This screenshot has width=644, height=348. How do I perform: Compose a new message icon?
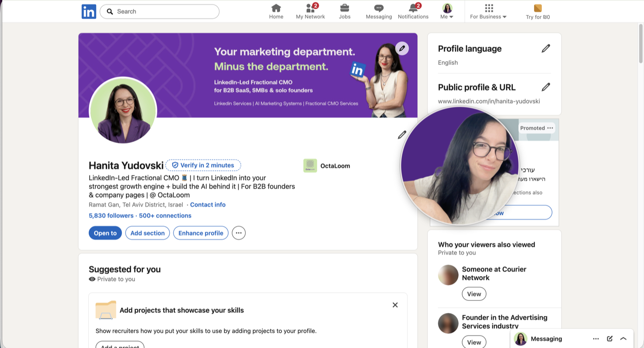(610, 339)
